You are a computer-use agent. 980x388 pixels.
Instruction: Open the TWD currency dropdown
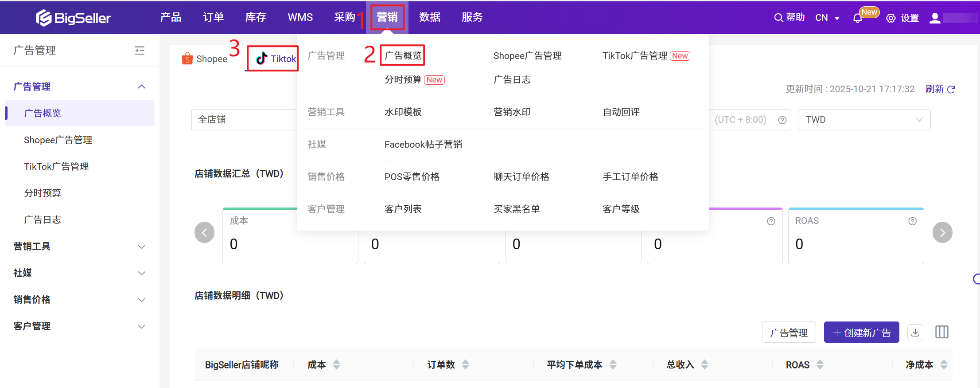click(863, 120)
